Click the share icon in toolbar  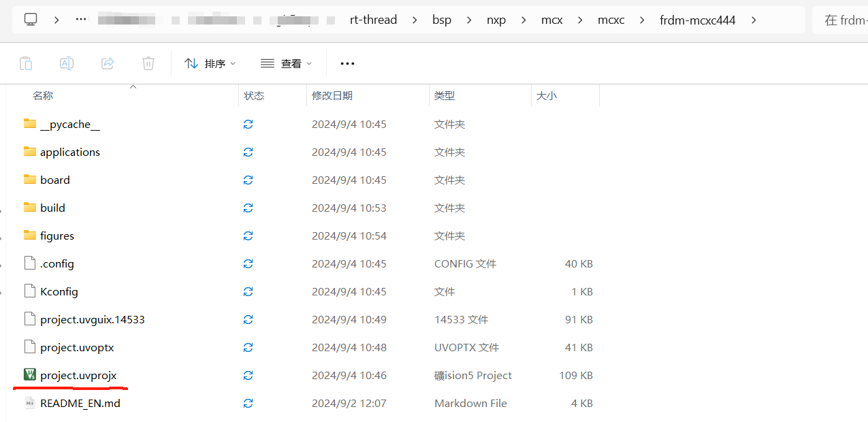(x=108, y=63)
